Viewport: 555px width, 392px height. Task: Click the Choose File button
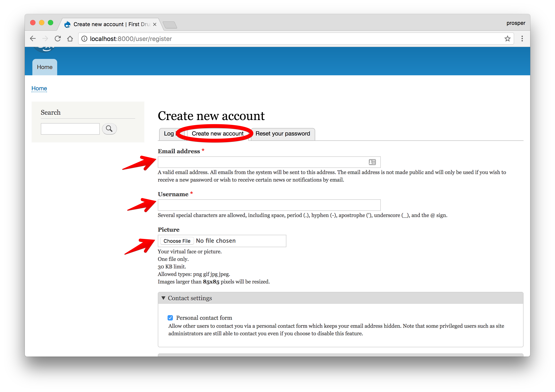(x=176, y=241)
